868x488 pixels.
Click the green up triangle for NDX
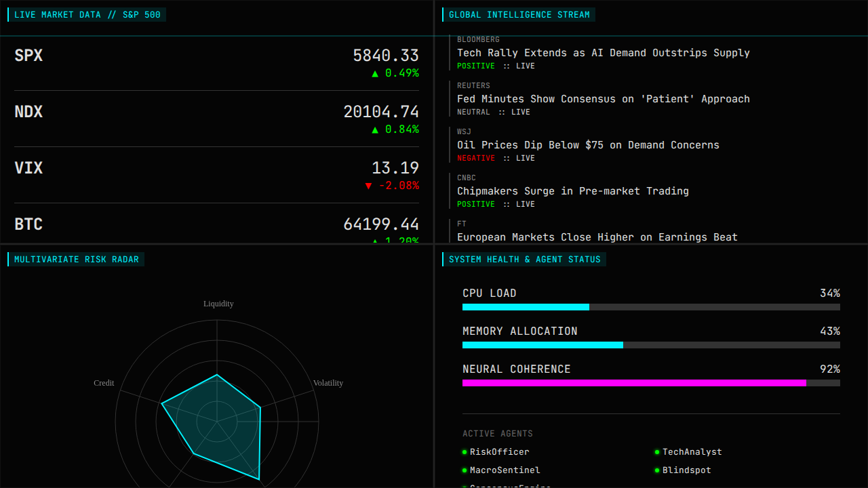click(x=375, y=129)
